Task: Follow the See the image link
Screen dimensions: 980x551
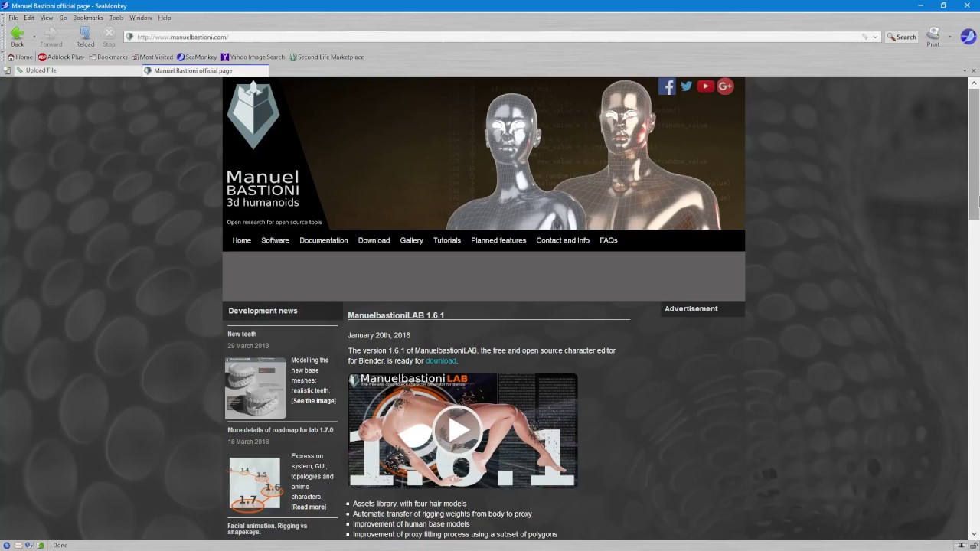Action: pyautogui.click(x=313, y=401)
